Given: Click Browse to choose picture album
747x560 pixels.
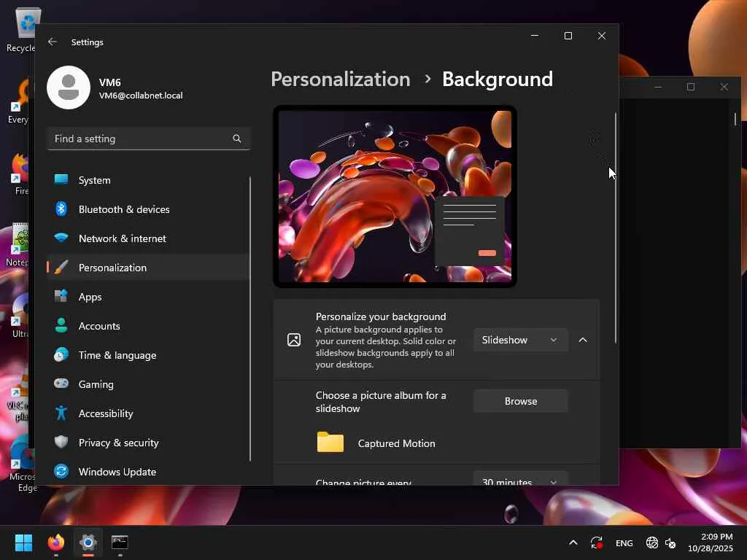Looking at the screenshot, I should pyautogui.click(x=520, y=401).
